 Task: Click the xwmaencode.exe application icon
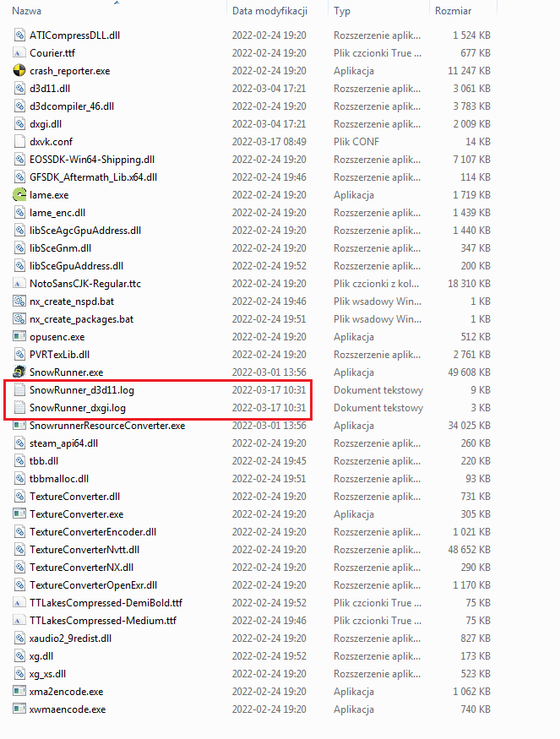tap(19, 709)
